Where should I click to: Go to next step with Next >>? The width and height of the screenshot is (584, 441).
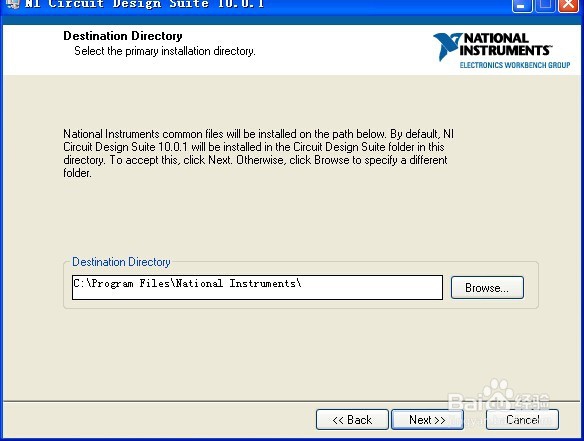(427, 420)
